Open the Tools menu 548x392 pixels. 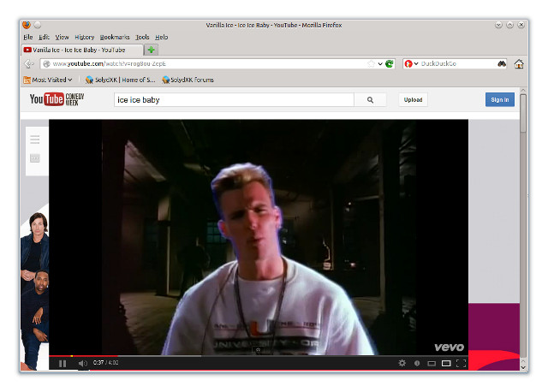tap(142, 37)
